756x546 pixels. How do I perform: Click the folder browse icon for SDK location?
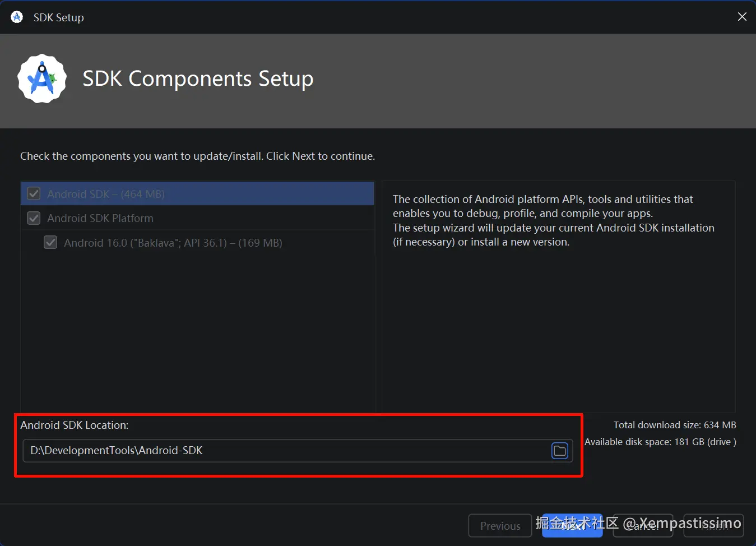tap(560, 451)
